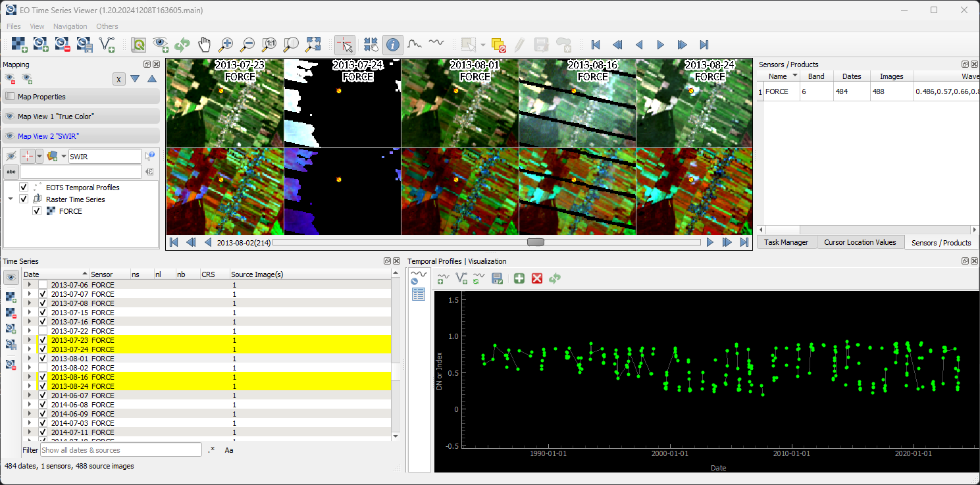Image resolution: width=980 pixels, height=485 pixels.
Task: Open the select features tool dropdown arrow
Action: (x=483, y=45)
